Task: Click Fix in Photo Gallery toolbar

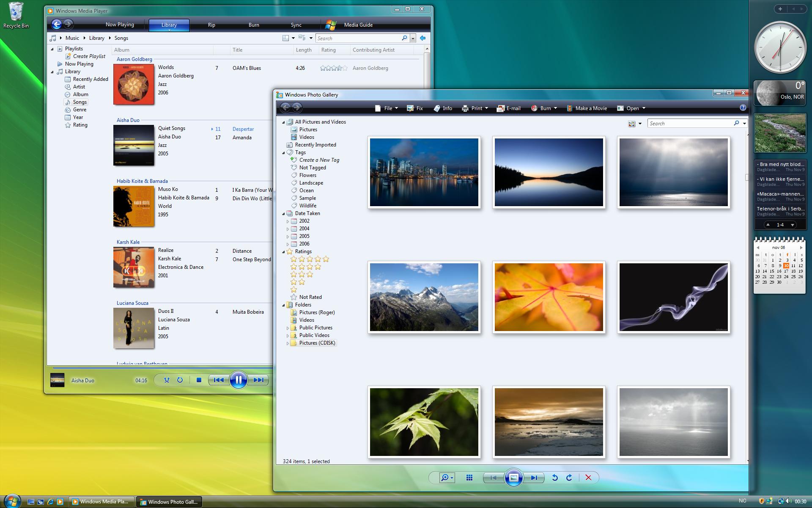Action: 415,108
